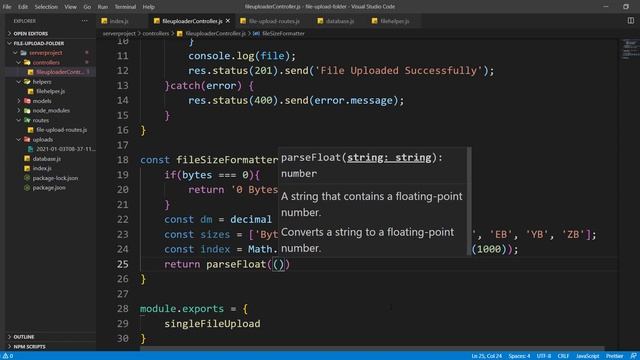Click the models folder icon
Image resolution: width=640 pixels, height=360 pixels.
[27, 101]
